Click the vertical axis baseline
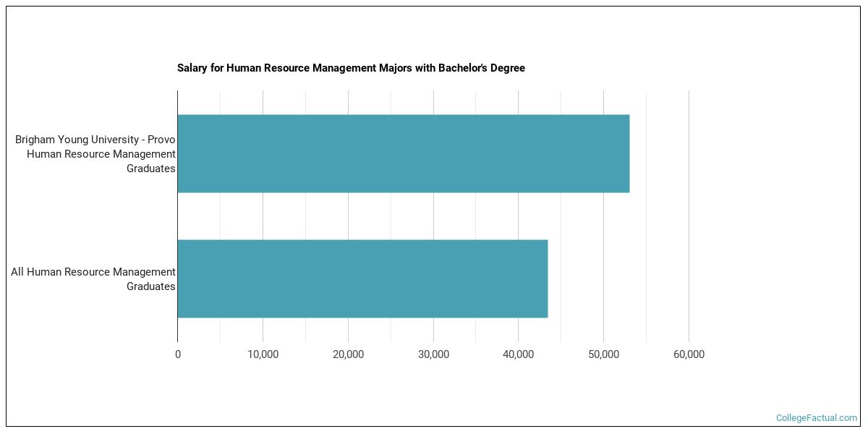 [177, 217]
